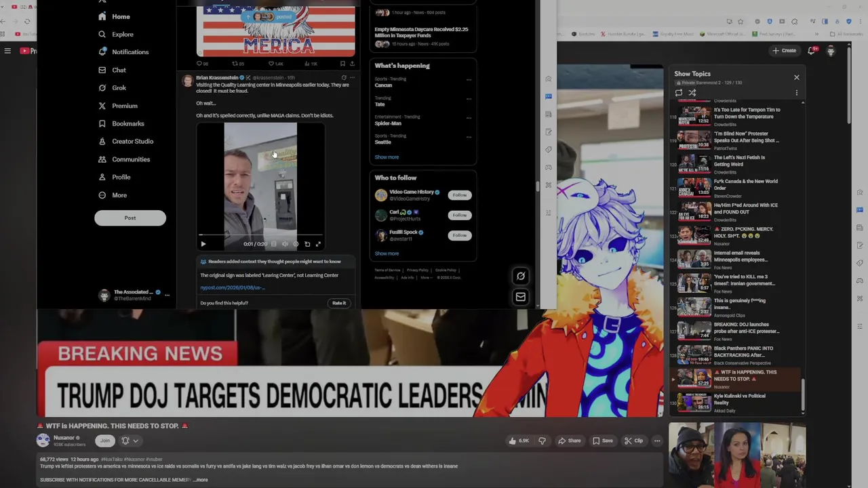This screenshot has width=868, height=488.
Task: Like the video showing 6.9K
Action: 519,441
